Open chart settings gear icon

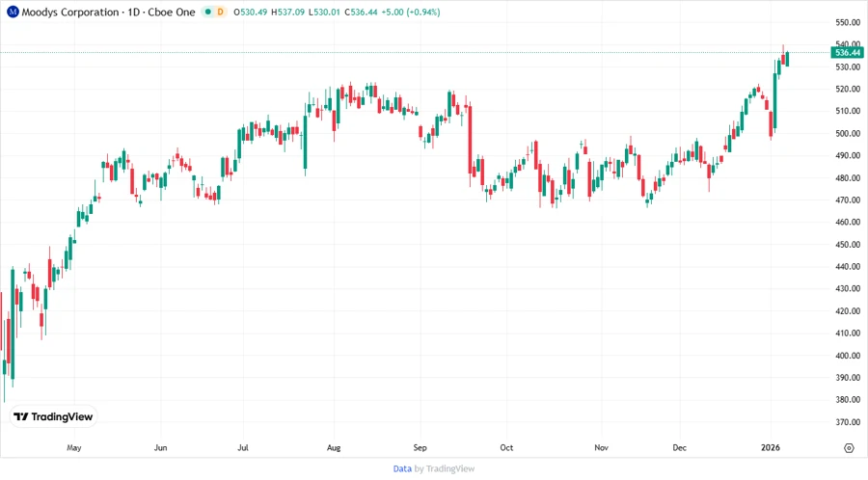(x=849, y=448)
